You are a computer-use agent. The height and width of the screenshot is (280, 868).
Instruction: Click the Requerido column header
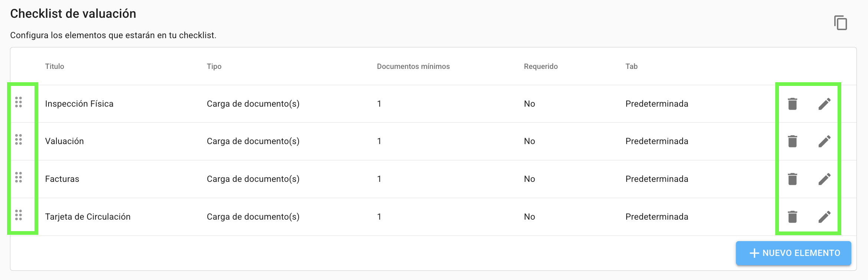point(540,66)
